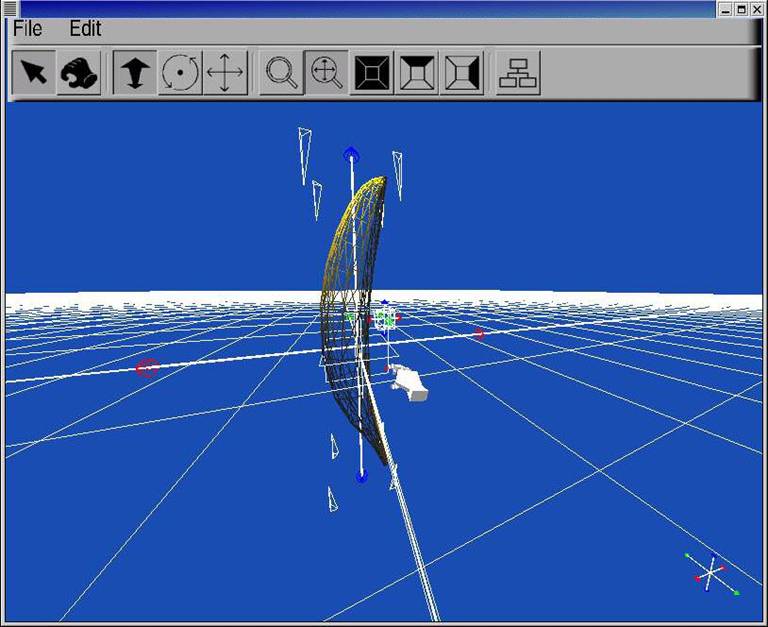
Task: Pick the four-way arrow pan tool
Action: [x=225, y=72]
